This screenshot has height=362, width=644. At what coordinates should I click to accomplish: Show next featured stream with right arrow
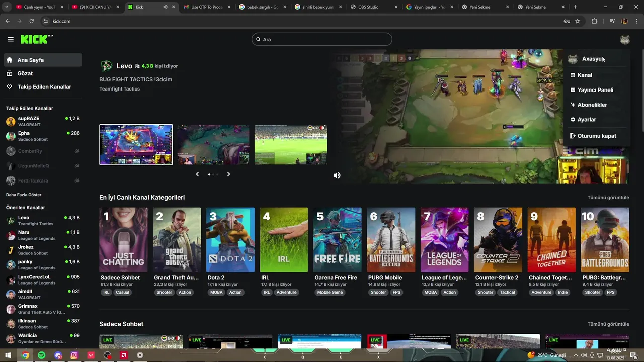click(x=228, y=174)
